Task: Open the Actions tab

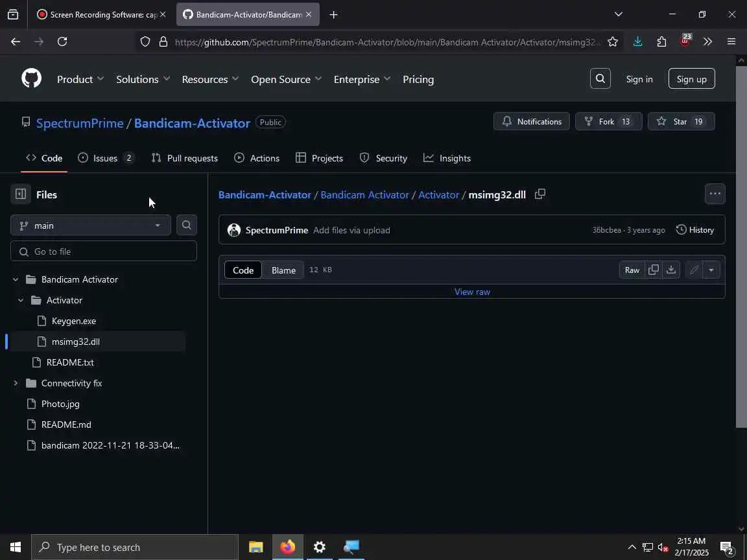Action: coord(257,158)
